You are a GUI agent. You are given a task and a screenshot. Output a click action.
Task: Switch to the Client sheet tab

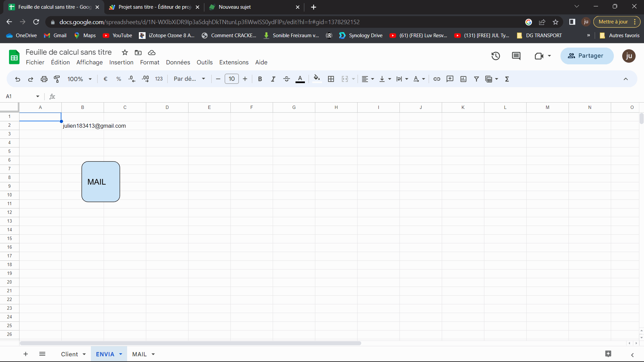[69, 354]
